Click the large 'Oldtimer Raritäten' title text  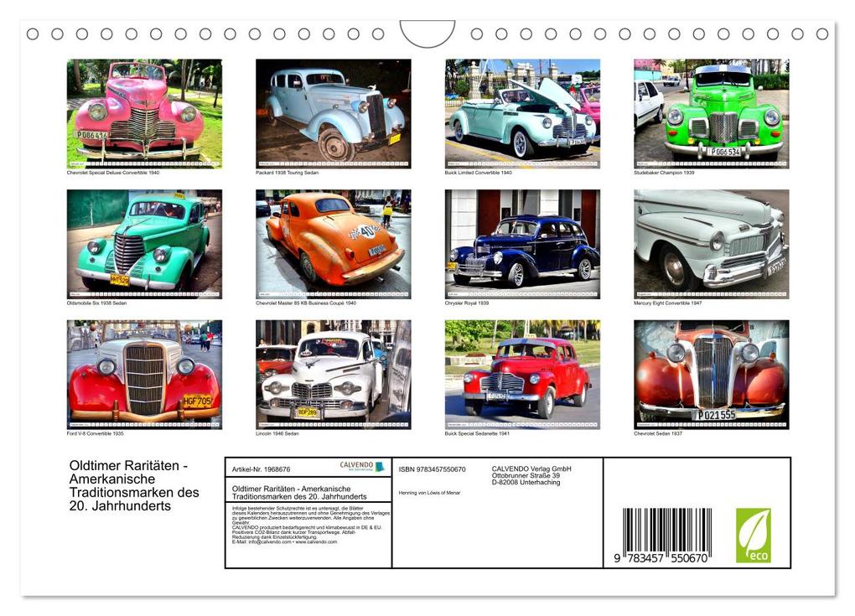click(134, 486)
